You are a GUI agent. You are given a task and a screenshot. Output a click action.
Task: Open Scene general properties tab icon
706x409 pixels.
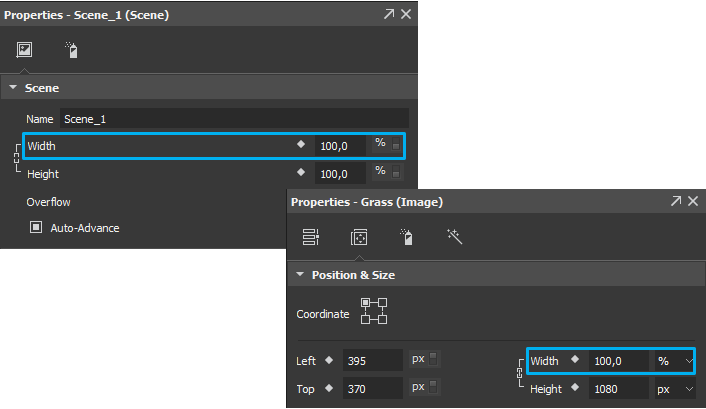pos(24,50)
